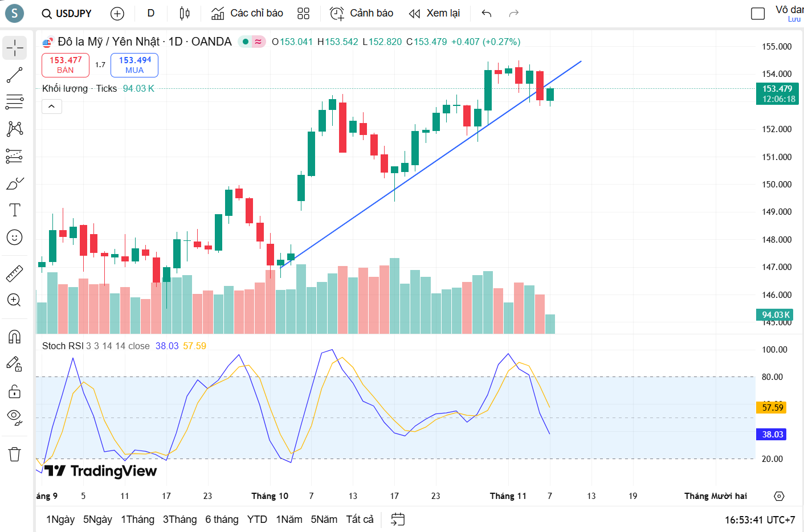
Task: Switch to the 1Năm timeframe tab
Action: pyautogui.click(x=289, y=519)
